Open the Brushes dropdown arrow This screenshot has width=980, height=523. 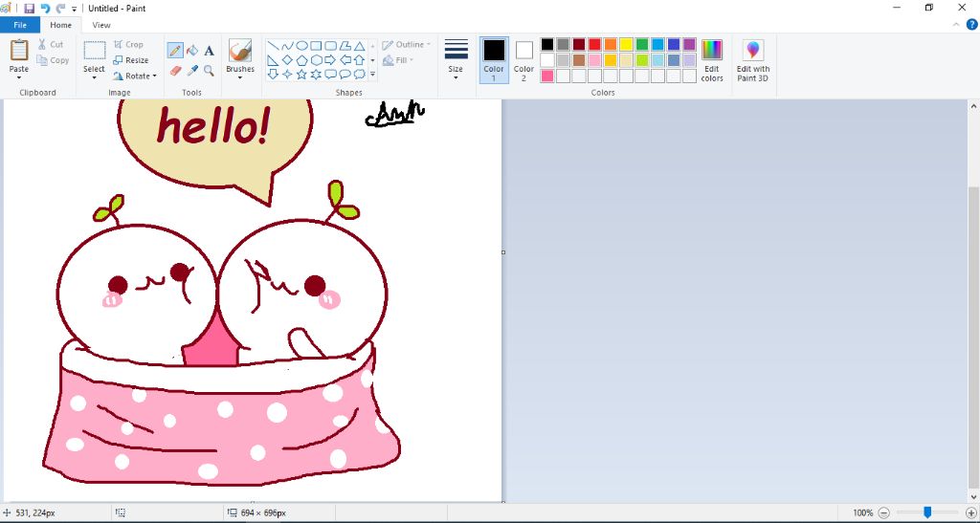tap(240, 78)
